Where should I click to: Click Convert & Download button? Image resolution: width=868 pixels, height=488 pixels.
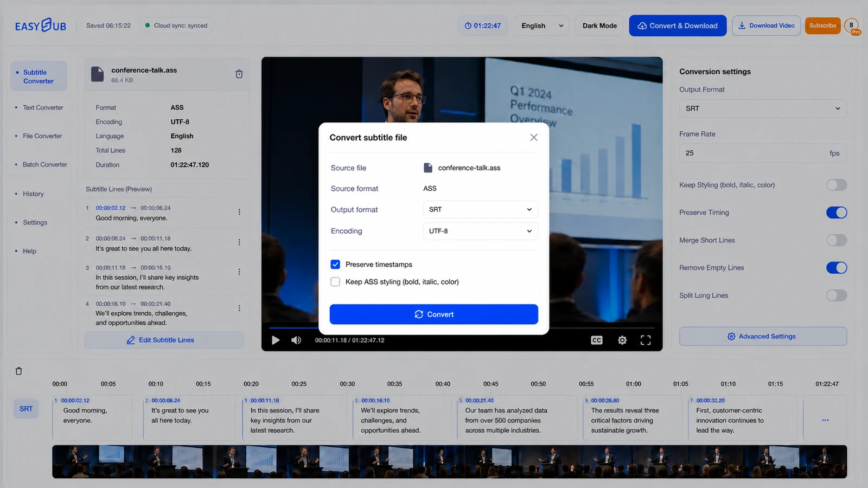click(x=678, y=25)
